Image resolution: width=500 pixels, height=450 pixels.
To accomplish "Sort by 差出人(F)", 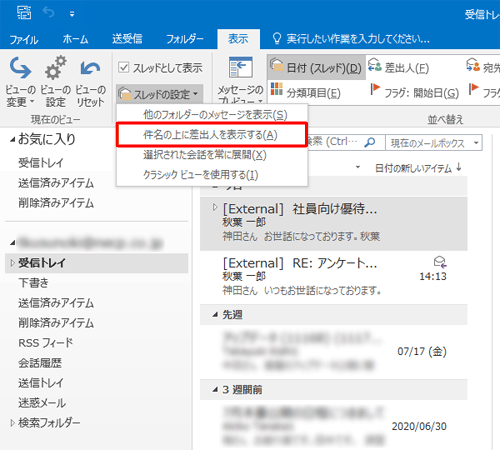I will click(x=399, y=68).
